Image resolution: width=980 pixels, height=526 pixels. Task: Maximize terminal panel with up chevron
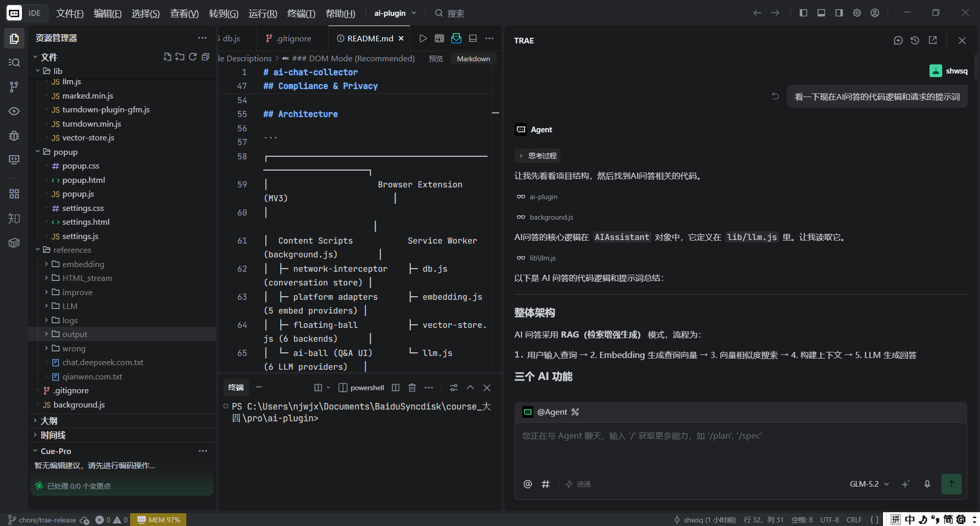(470, 388)
